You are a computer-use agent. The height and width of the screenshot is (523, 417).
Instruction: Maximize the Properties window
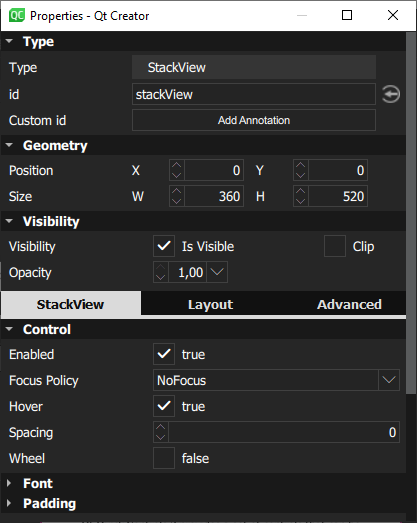click(x=347, y=15)
